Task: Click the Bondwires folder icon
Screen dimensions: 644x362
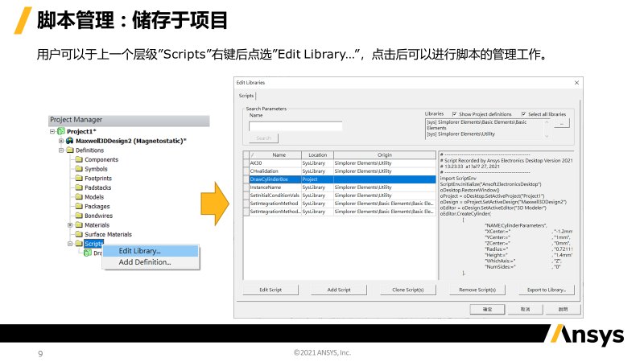Action: (79, 216)
